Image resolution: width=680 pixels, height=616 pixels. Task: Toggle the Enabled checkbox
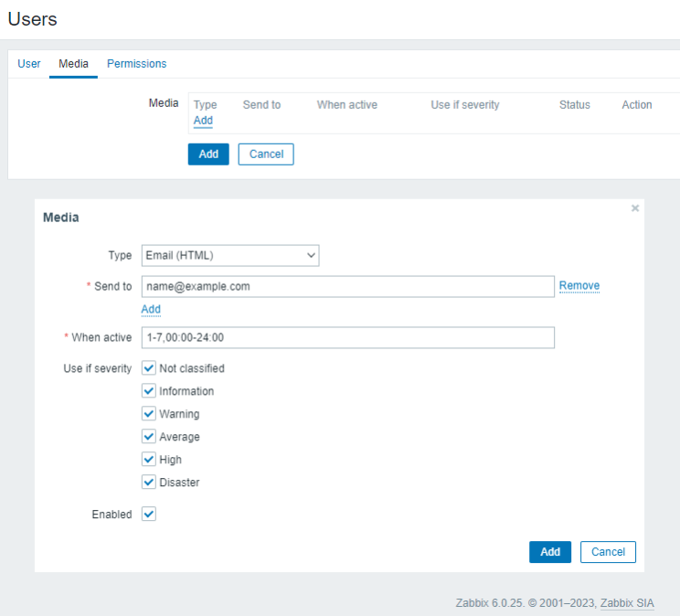point(150,515)
